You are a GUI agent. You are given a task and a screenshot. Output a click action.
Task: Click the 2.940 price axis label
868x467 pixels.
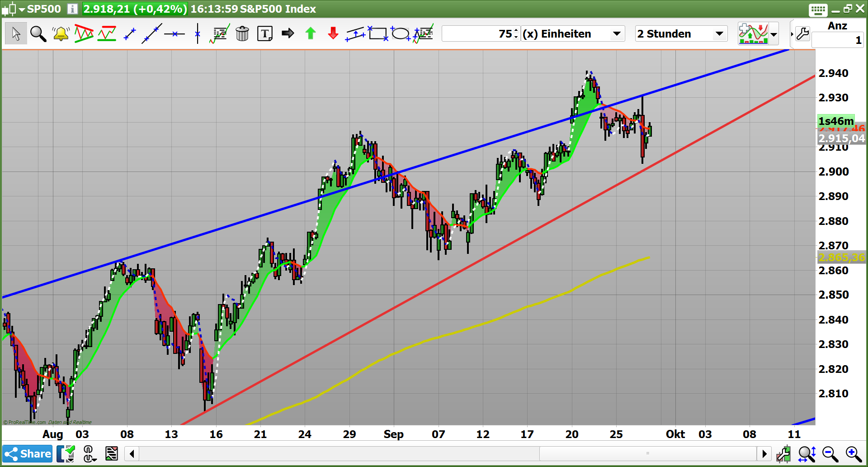(834, 73)
